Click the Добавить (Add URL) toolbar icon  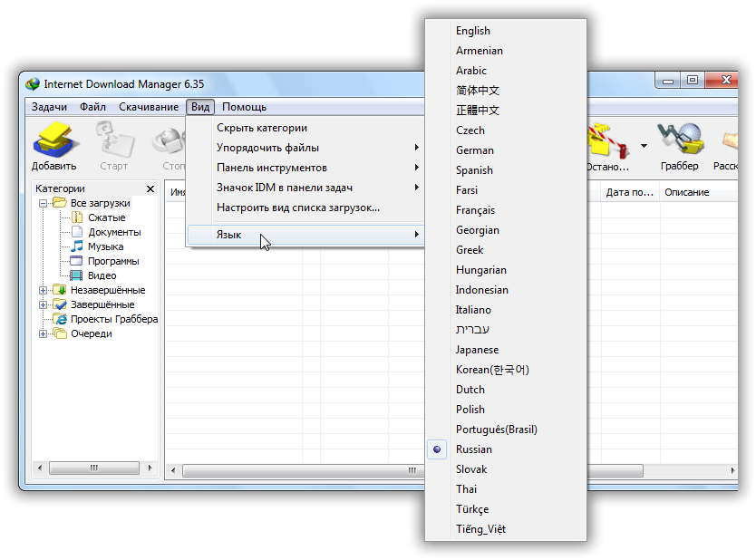(54, 140)
